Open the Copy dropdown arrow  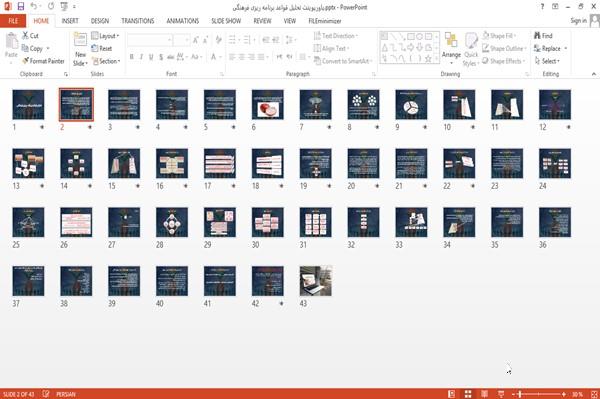tap(48, 49)
